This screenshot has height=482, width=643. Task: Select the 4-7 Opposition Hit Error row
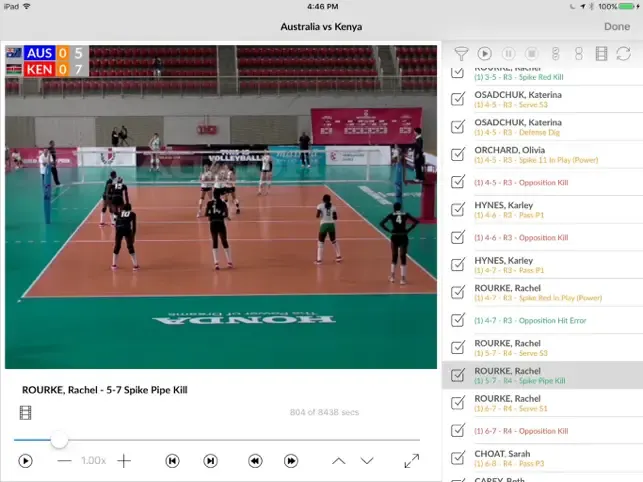543,320
